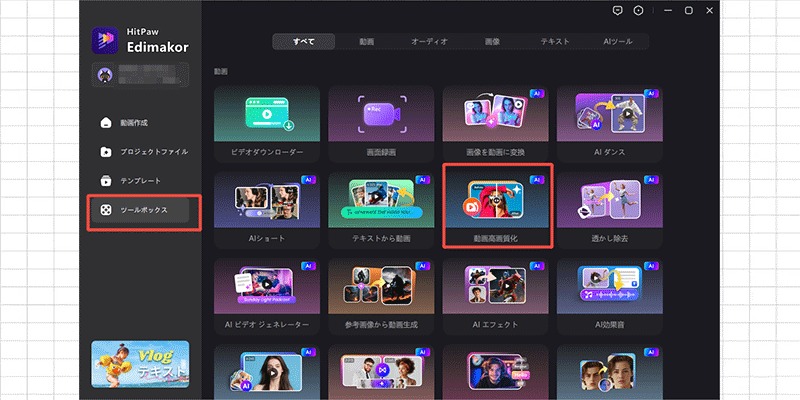800x400 pixels.
Task: Click the Vlog テキスト promotional banner
Action: 139,368
